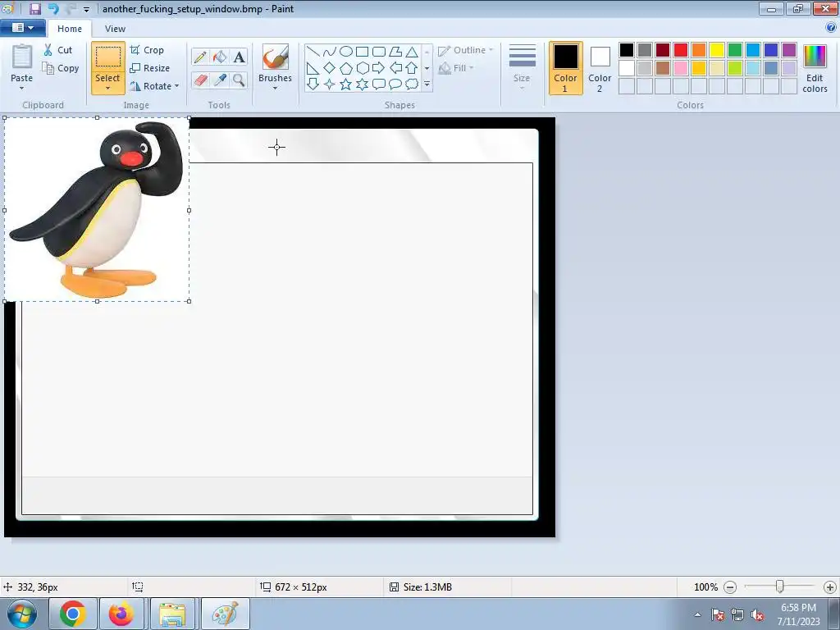Choose the Right arrow shape
This screenshot has width=840, height=630.
[x=379, y=68]
